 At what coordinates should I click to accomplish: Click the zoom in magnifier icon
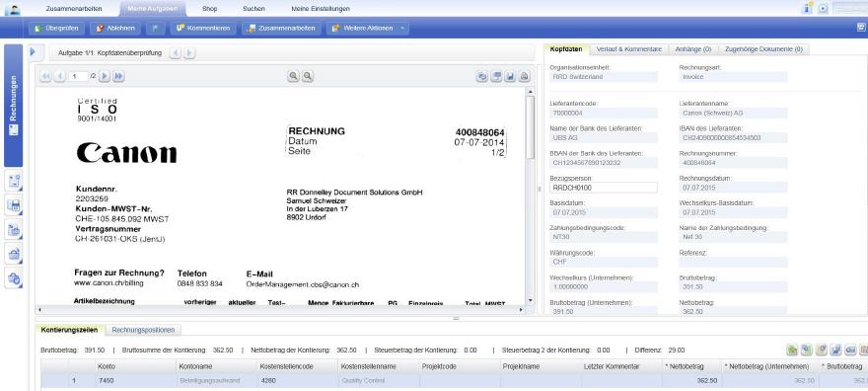293,76
